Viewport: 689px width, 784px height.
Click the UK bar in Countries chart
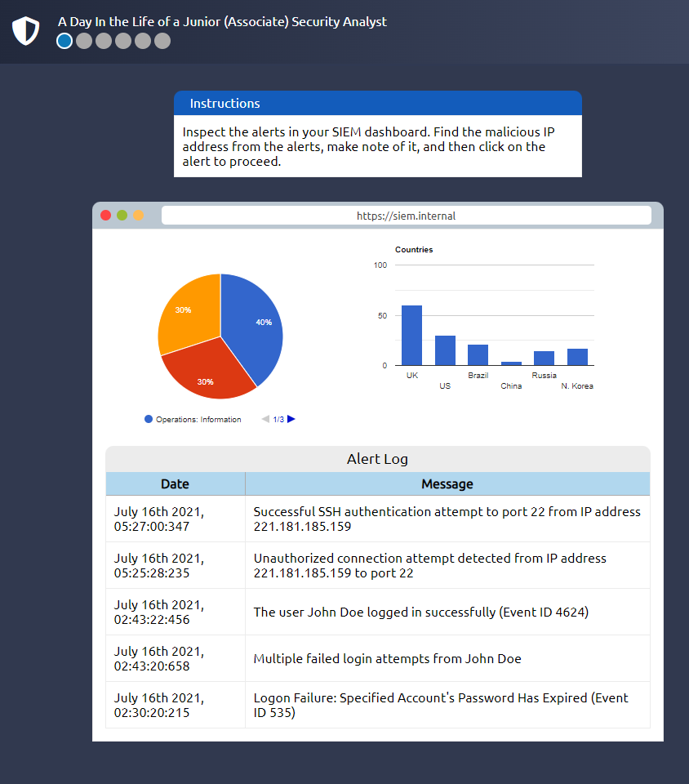411,336
